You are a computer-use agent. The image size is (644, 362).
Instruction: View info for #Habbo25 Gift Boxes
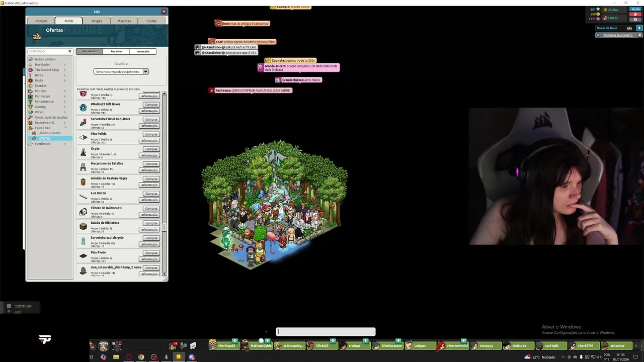pos(149,111)
